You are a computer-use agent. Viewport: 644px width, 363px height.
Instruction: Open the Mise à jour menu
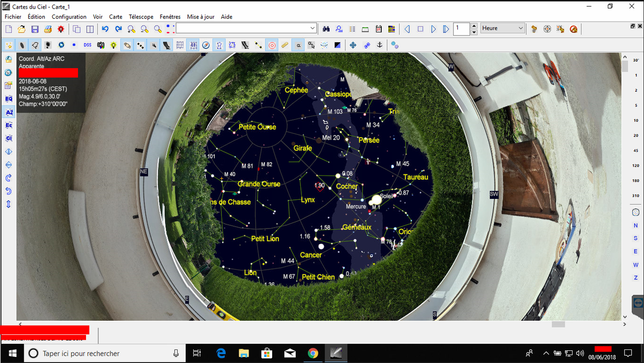click(x=201, y=17)
